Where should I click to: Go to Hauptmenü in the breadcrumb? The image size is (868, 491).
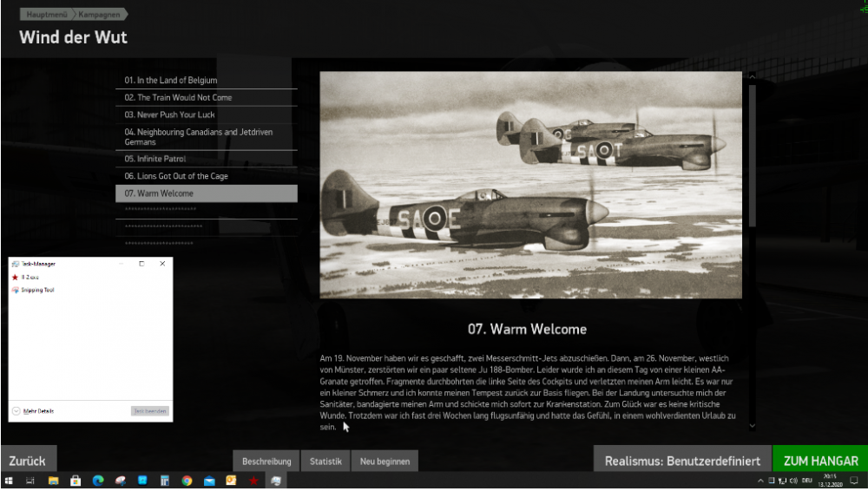[47, 15]
